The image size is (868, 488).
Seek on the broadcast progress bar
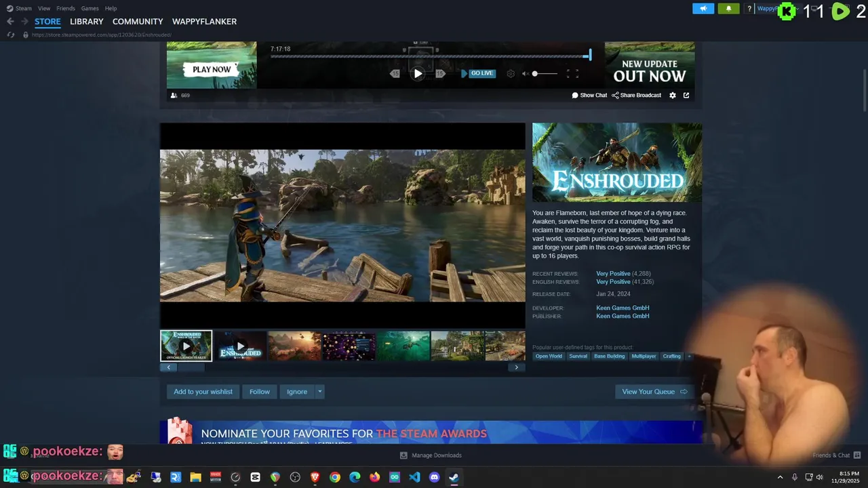pos(431,56)
